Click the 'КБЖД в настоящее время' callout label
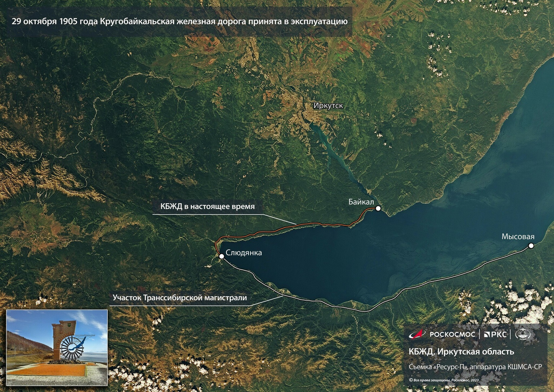Screen dimensions: 554x392 point(208,207)
